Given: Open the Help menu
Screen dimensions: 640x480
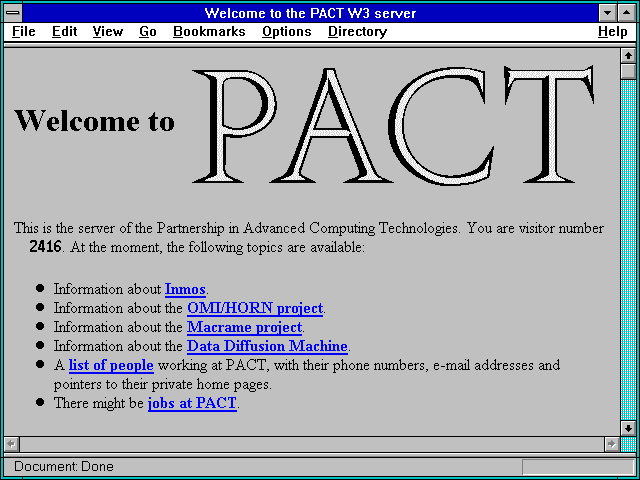Looking at the screenshot, I should click(x=613, y=31).
